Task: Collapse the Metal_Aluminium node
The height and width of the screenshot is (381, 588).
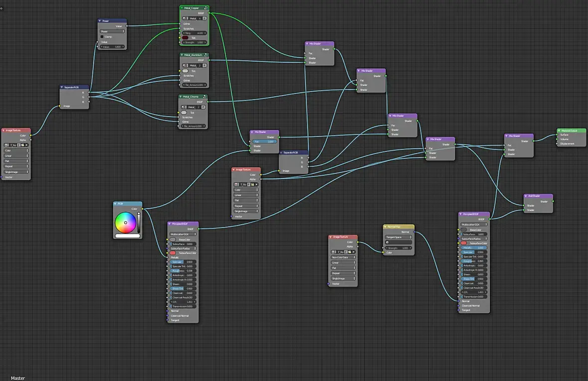Action: pos(182,55)
